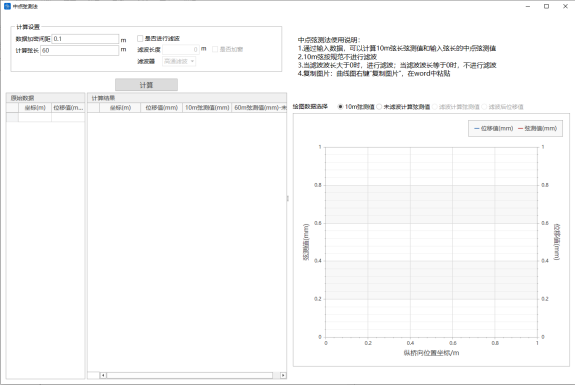Close the 中点弦测法 window
The height and width of the screenshot is (385, 576).
565,6
